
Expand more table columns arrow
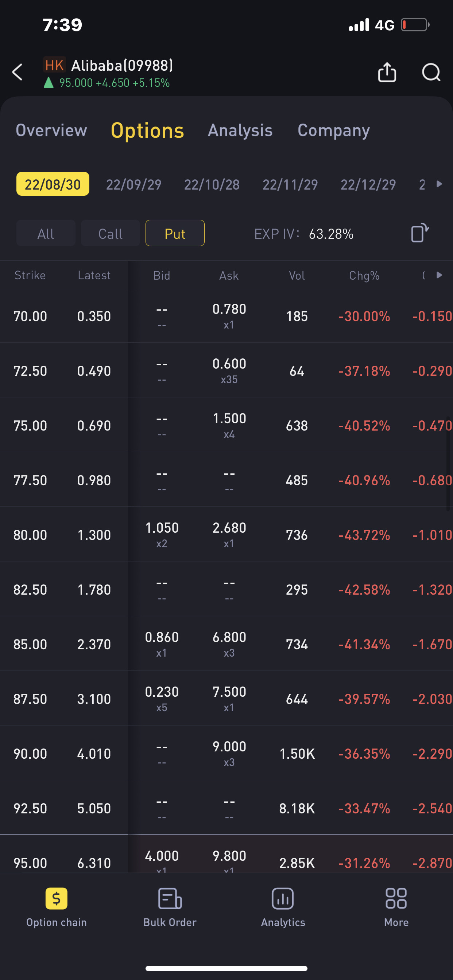439,275
